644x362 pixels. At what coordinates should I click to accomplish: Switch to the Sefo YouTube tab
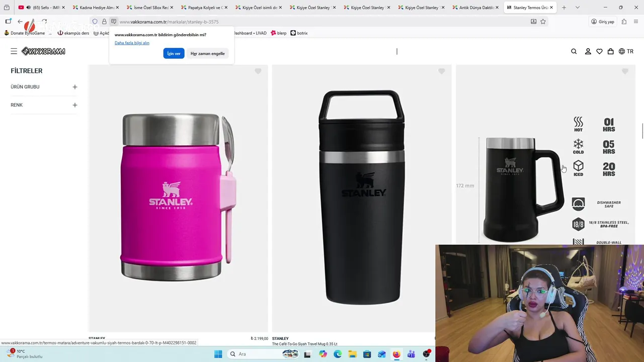[43, 8]
